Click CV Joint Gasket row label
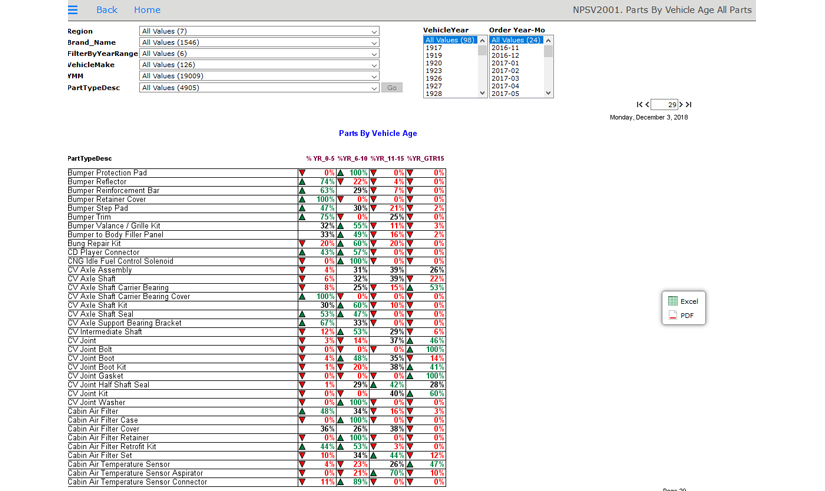This screenshot has height=491, width=825. (x=95, y=376)
